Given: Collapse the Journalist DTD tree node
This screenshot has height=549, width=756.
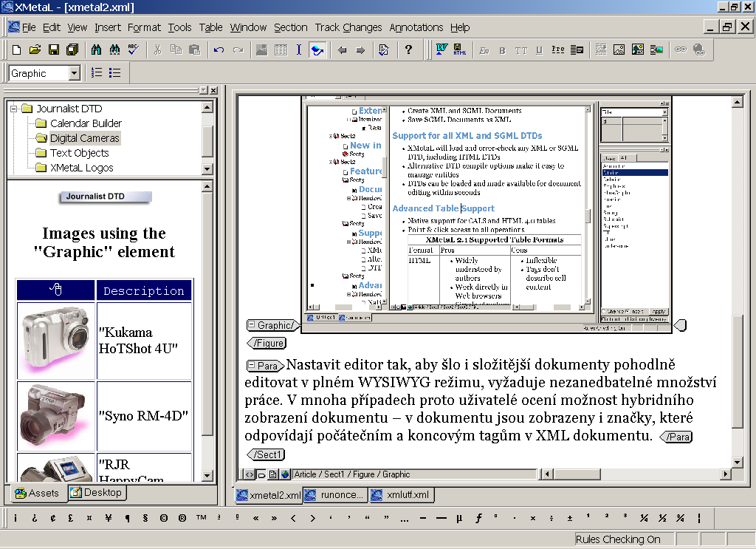Looking at the screenshot, I should 14,109.
